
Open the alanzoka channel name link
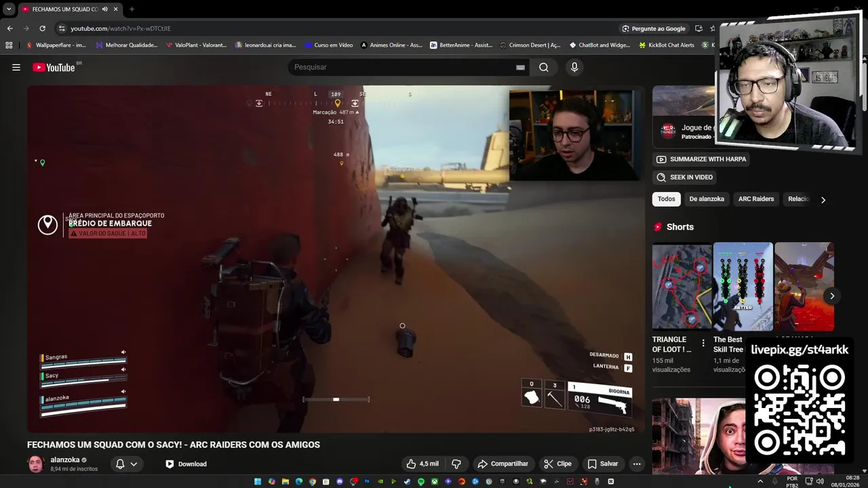[x=65, y=460]
